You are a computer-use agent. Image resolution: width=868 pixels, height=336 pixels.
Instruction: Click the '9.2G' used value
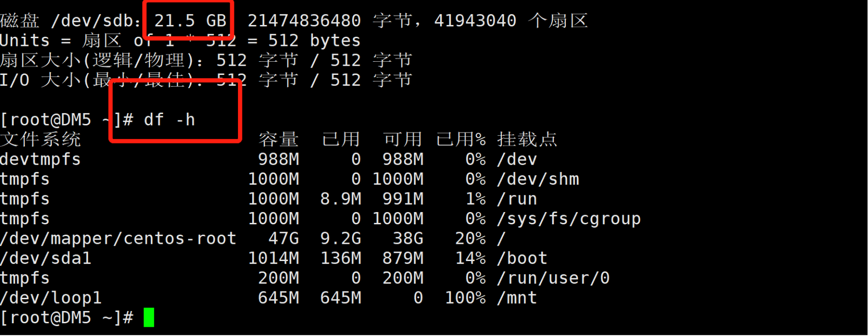point(341,239)
